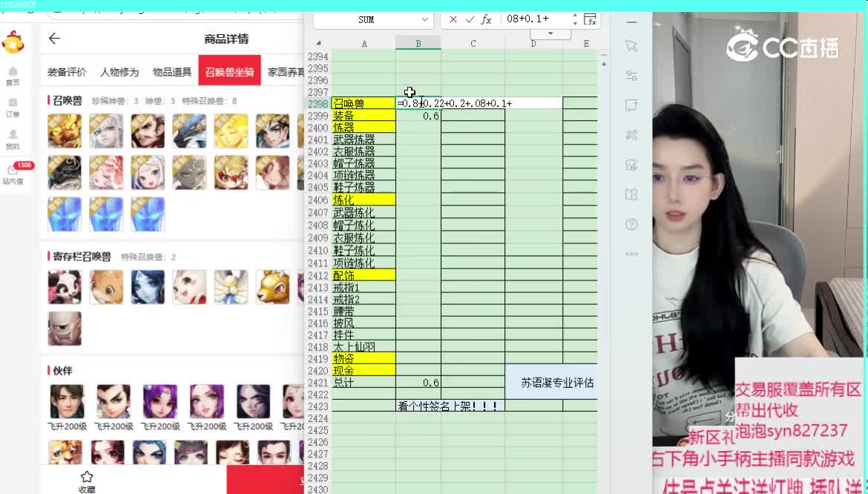Screen dimensions: 868x494
Task: Open 我的 profile in left sidebar
Action: (13, 139)
